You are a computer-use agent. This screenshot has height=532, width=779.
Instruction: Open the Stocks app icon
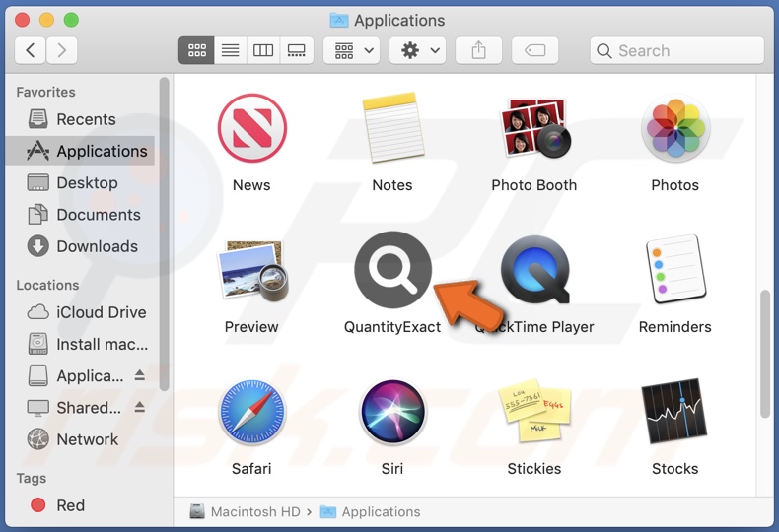coord(674,411)
